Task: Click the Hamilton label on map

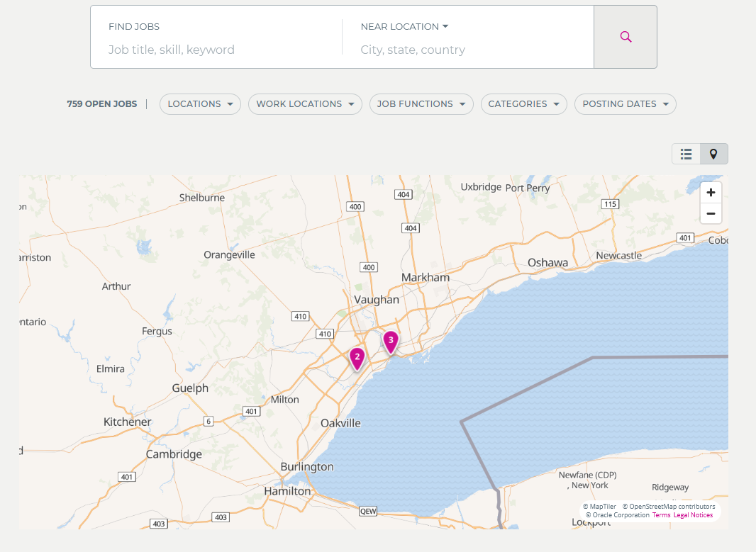Action: click(287, 491)
